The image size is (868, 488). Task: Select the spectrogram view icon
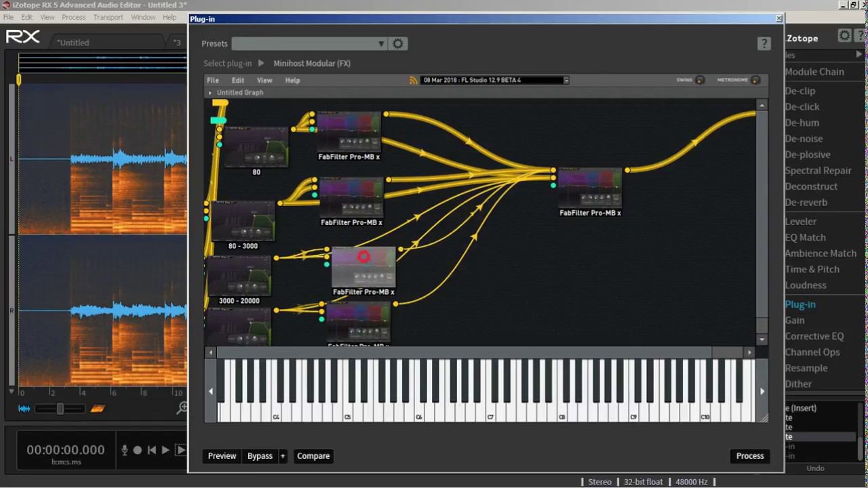pyautogui.click(x=98, y=409)
